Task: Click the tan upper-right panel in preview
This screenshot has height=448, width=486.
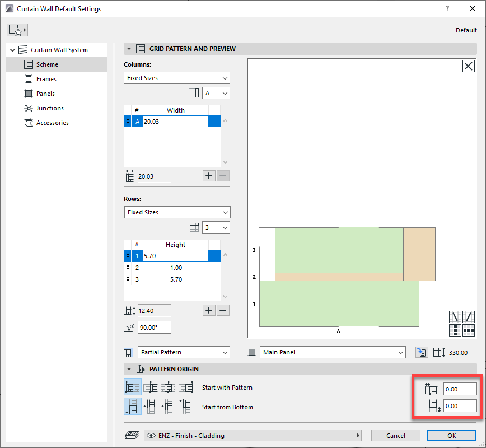Action: pos(419,250)
